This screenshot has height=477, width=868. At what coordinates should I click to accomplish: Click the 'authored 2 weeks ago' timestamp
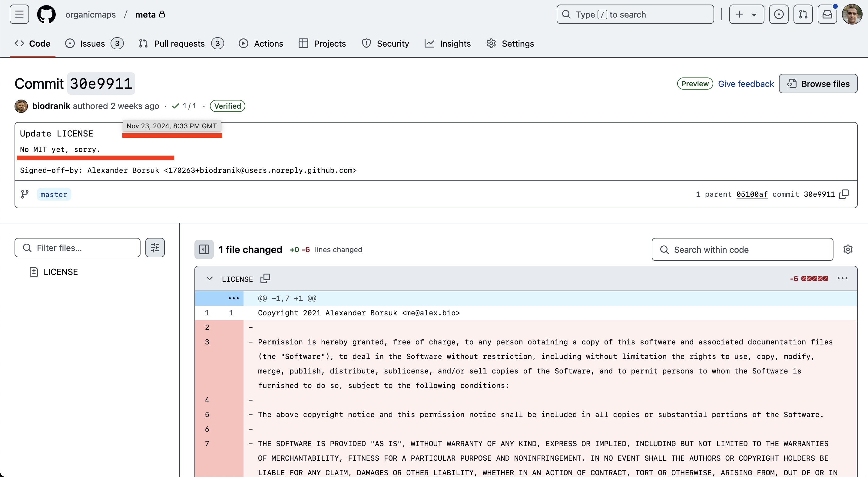pos(116,106)
